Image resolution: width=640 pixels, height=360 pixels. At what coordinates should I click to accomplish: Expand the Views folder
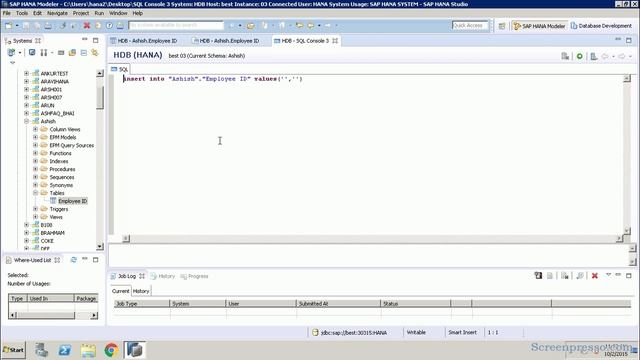click(36, 217)
